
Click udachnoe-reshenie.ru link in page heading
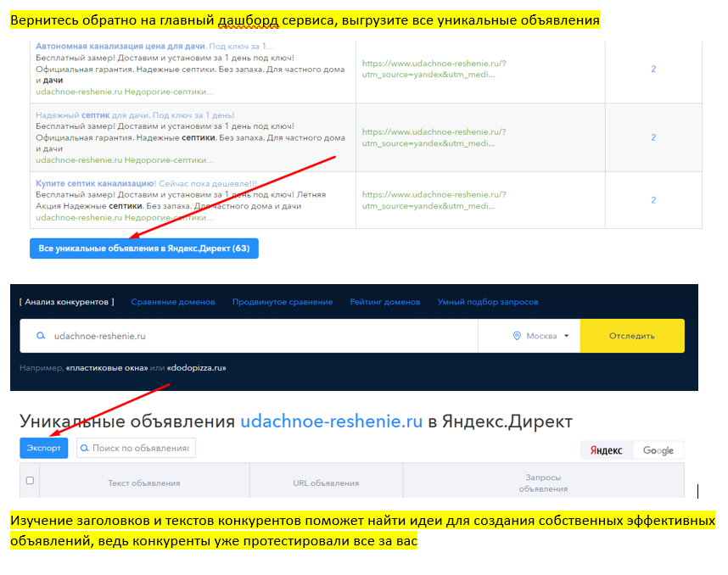pos(332,421)
